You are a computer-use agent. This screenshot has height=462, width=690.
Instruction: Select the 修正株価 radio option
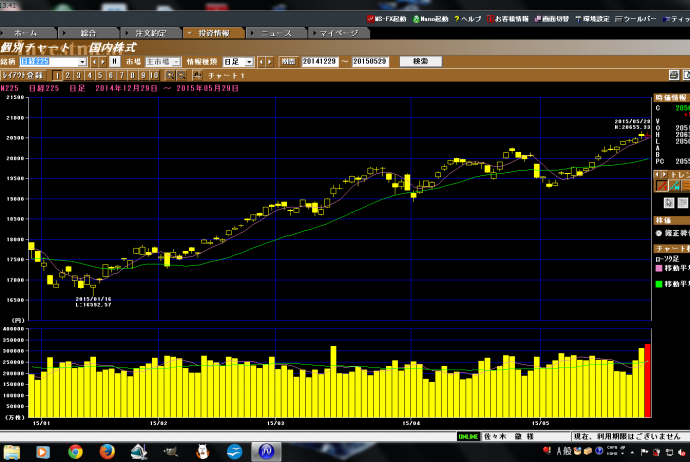point(659,232)
